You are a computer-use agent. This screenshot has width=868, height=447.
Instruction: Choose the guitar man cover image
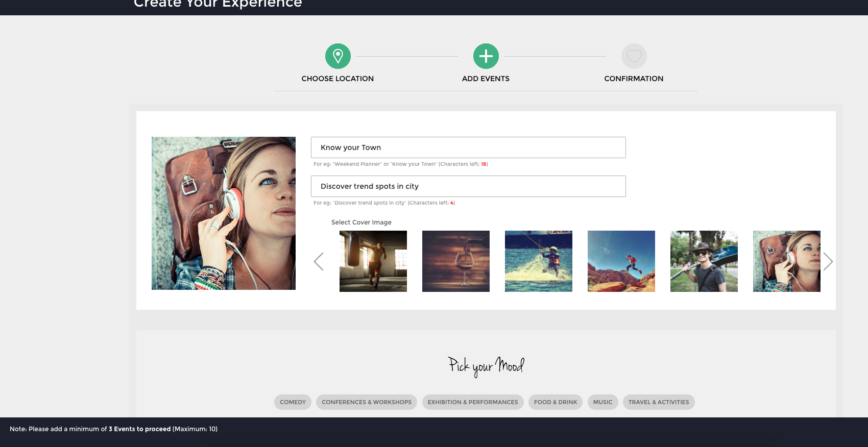pos(704,261)
